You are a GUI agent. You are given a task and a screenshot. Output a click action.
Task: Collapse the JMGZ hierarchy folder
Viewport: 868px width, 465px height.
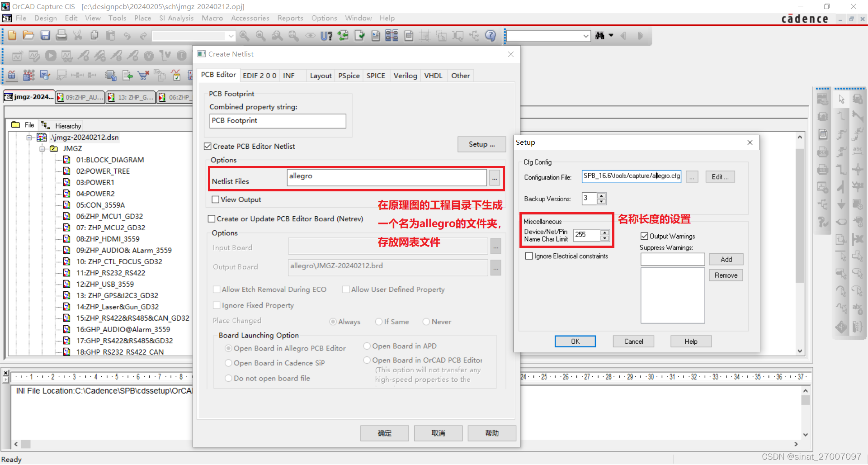click(42, 148)
